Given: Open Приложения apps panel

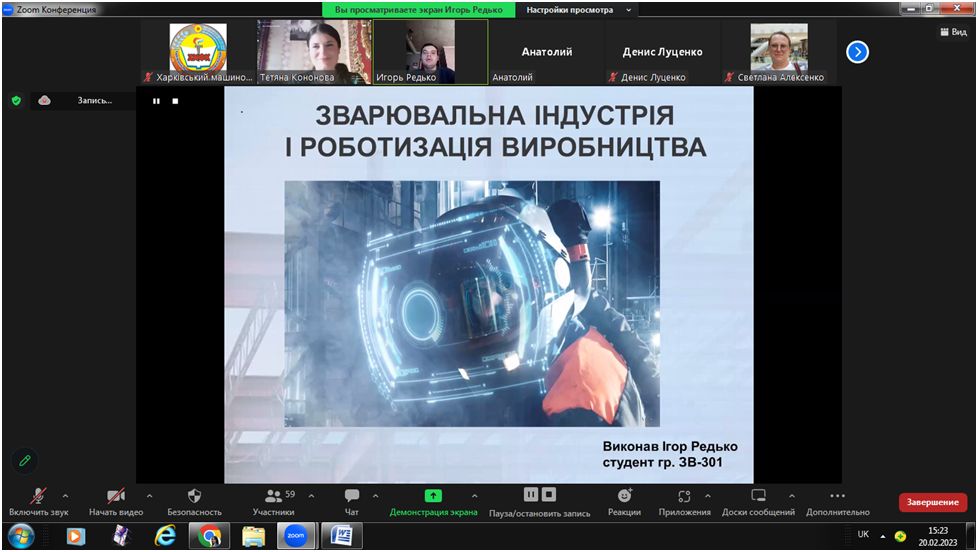Looking at the screenshot, I should tap(684, 502).
